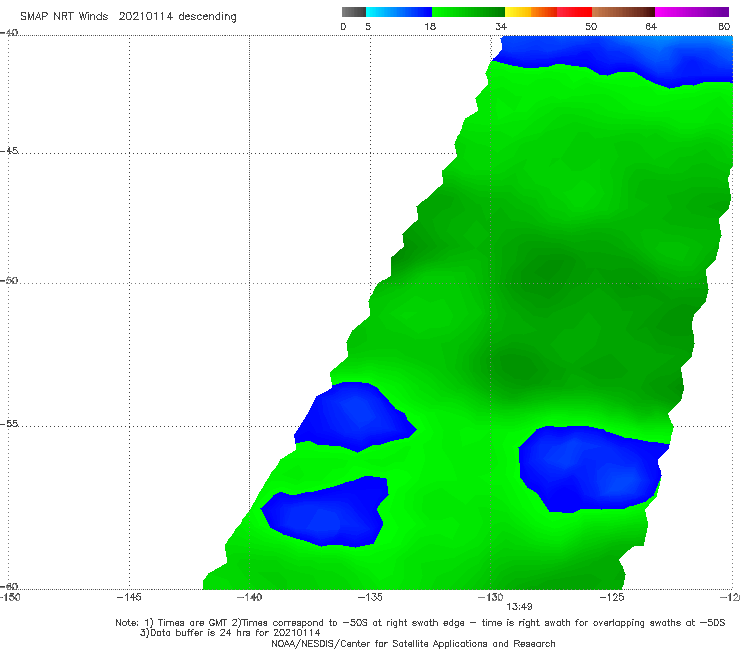Click the NOAA/NESDIS credit line
The width and height of the screenshot is (740, 650).
click(x=413, y=643)
